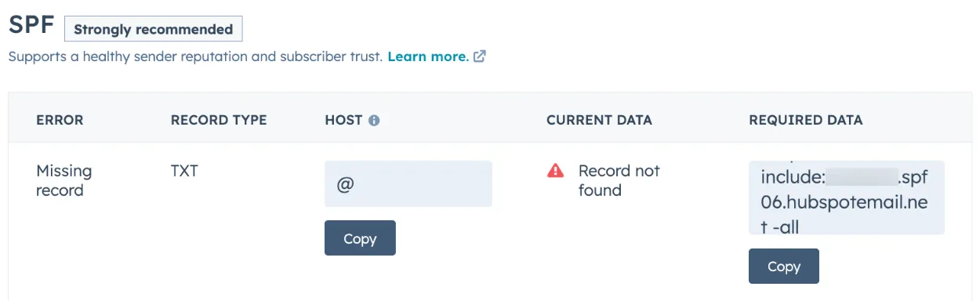Select the CURRENT DATA column header
The image size is (980, 301).
[x=599, y=120]
